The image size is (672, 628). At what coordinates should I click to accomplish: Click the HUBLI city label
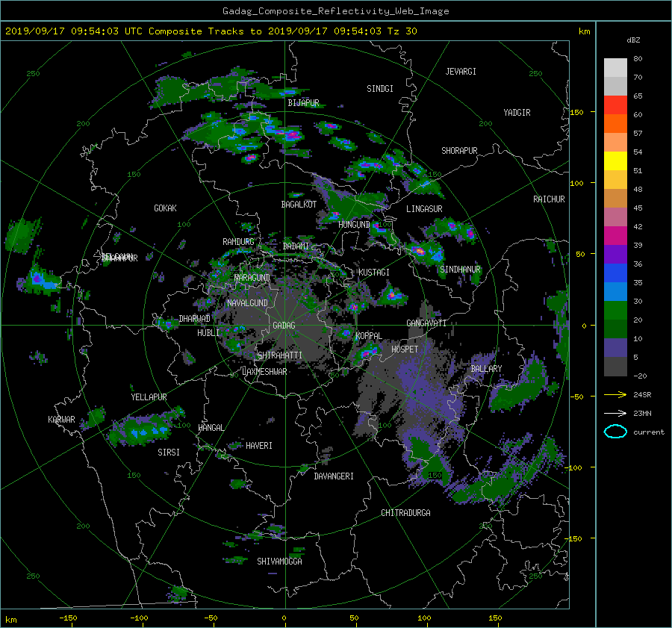208,333
